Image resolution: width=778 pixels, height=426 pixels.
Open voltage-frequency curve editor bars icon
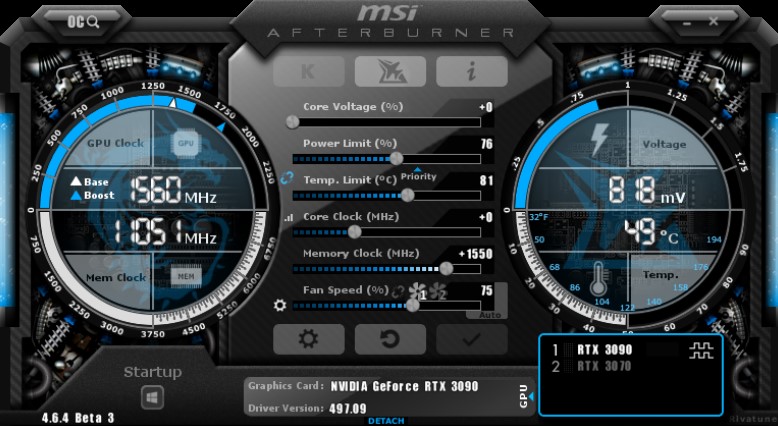(x=289, y=217)
